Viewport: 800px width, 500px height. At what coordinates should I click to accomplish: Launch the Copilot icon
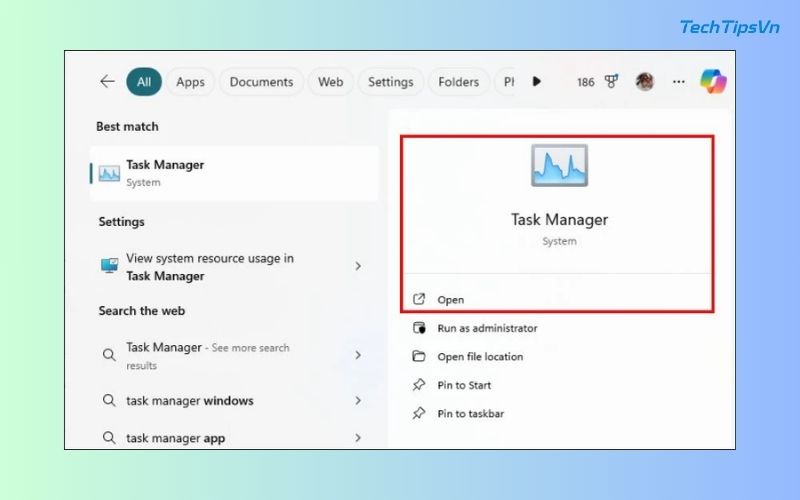tap(713, 82)
